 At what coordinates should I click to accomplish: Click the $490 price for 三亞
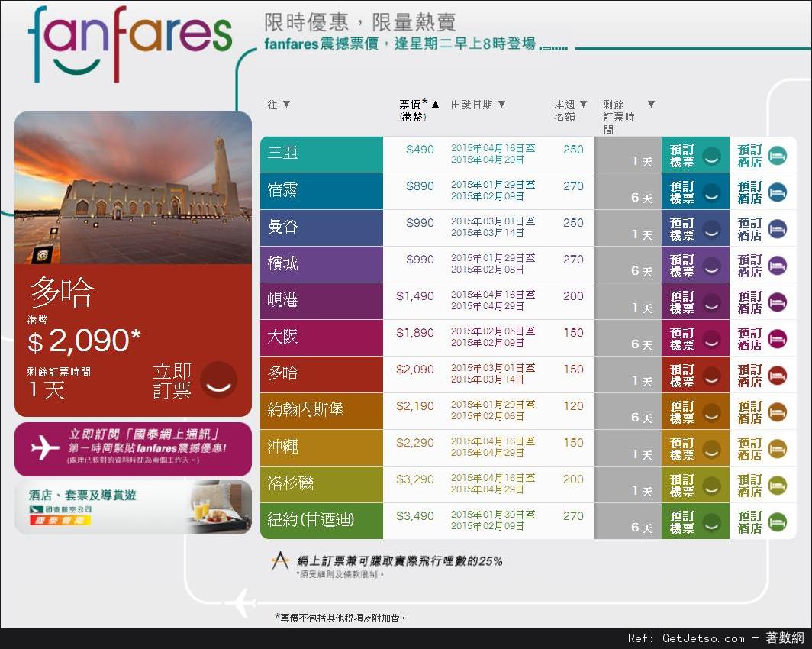click(x=420, y=150)
